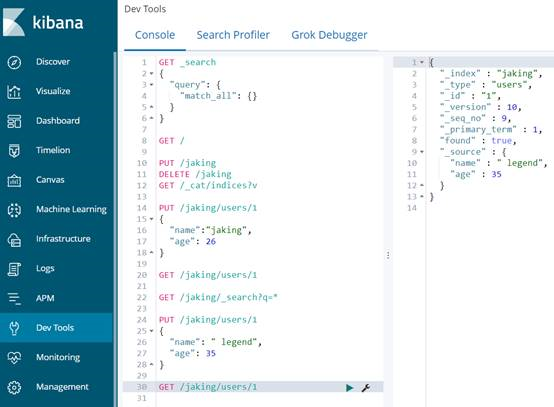Open Monitoring heartbeat icon
Viewport: 554px width, 407px height.
coord(14,358)
